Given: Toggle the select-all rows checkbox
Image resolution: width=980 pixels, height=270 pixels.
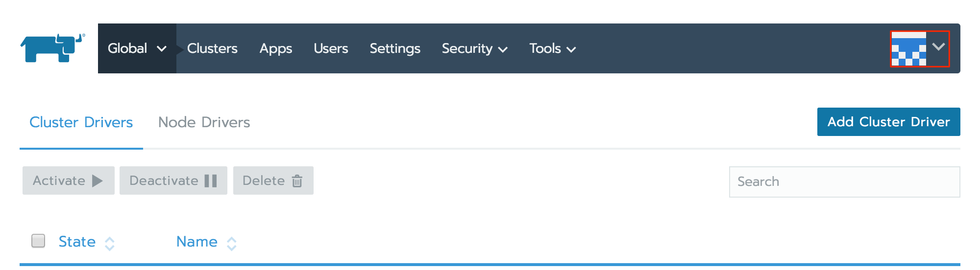Looking at the screenshot, I should [38, 241].
